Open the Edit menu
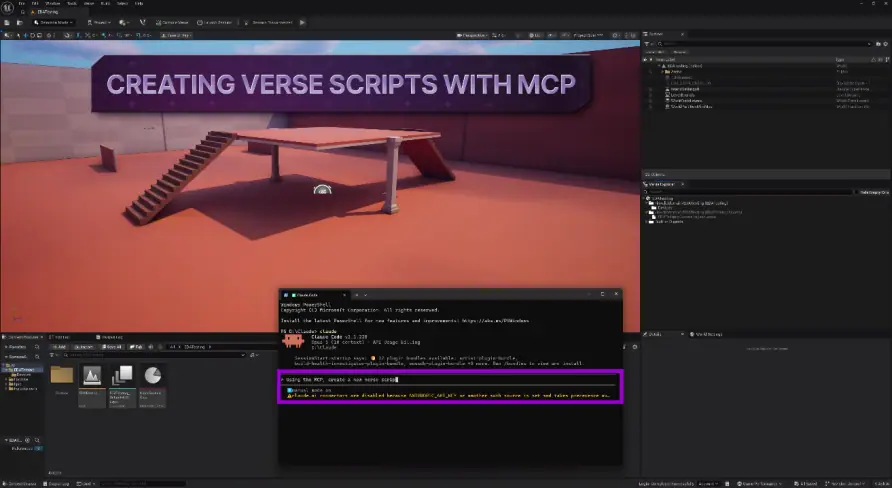 (35, 3)
